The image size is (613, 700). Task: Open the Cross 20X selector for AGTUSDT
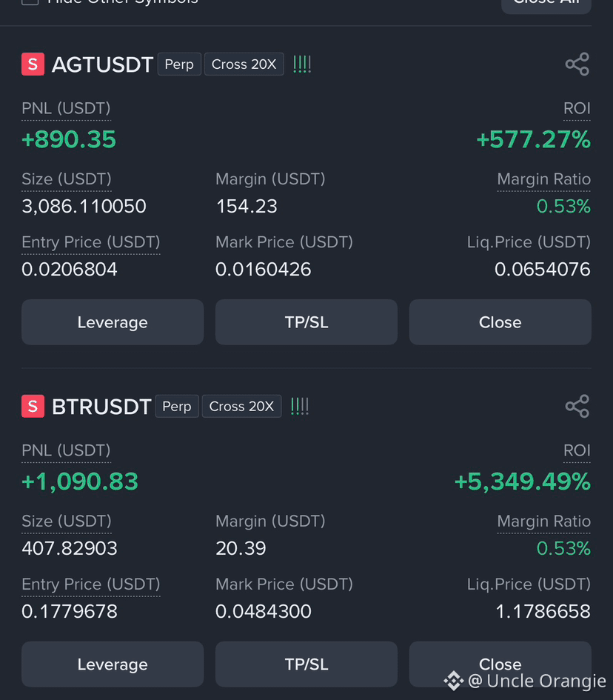(x=244, y=64)
